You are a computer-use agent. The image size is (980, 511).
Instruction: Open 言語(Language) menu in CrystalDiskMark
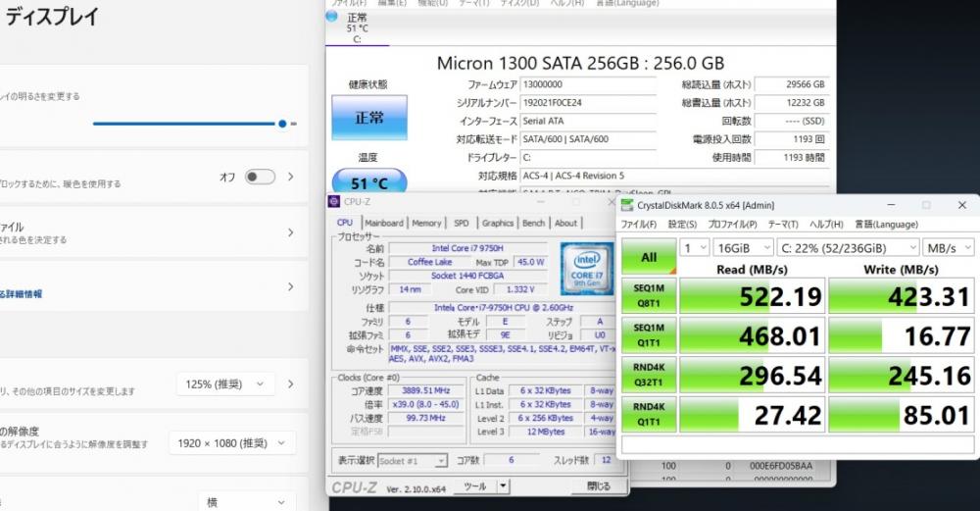(x=887, y=225)
